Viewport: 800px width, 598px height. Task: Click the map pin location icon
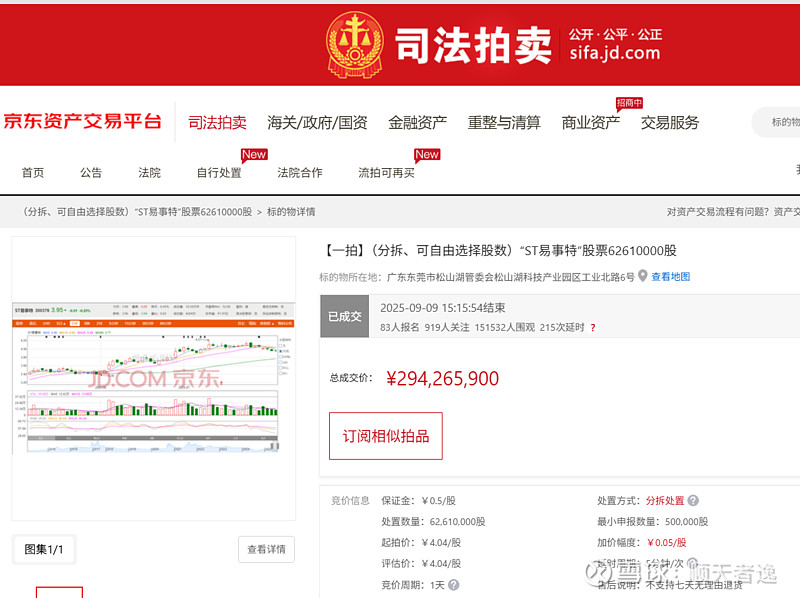(643, 276)
